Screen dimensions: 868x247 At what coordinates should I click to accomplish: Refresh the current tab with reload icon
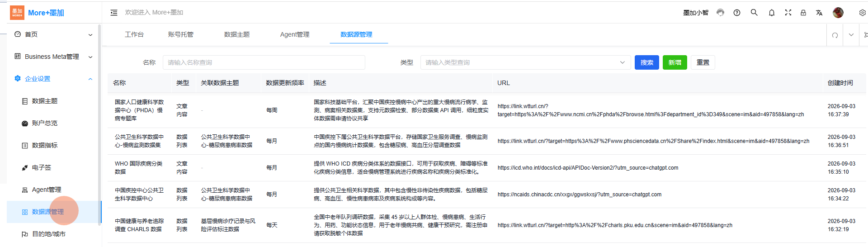click(x=835, y=35)
